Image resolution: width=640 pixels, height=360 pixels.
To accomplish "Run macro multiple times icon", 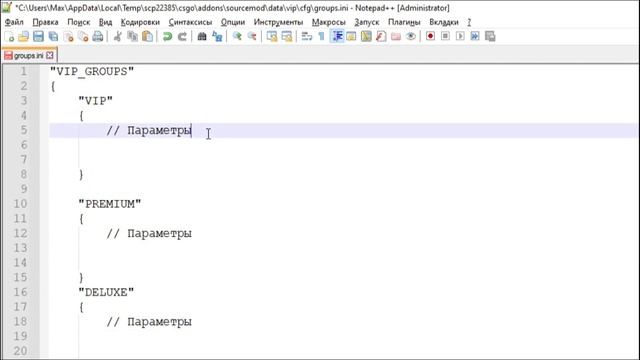I will pos(475,36).
